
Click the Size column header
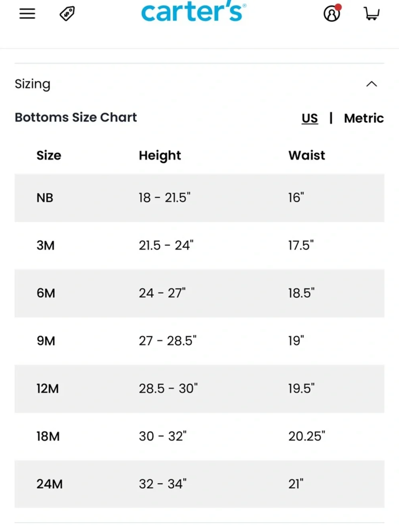49,155
